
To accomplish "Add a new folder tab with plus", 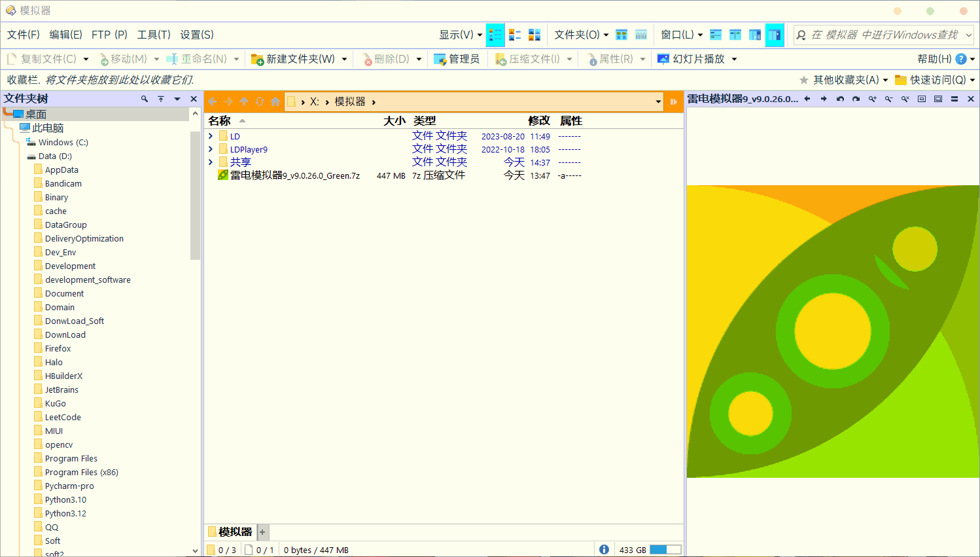I will (262, 532).
